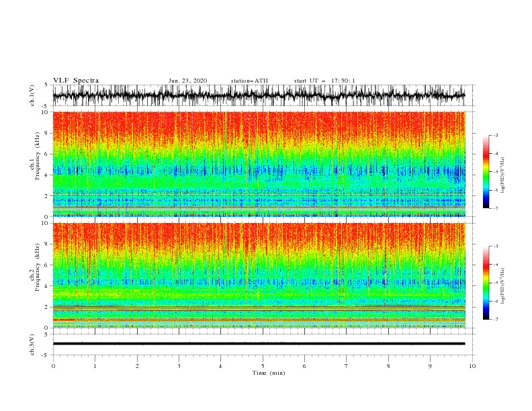Click the time-axis tick label "3"
The width and height of the screenshot is (532, 411).
pyautogui.click(x=179, y=366)
